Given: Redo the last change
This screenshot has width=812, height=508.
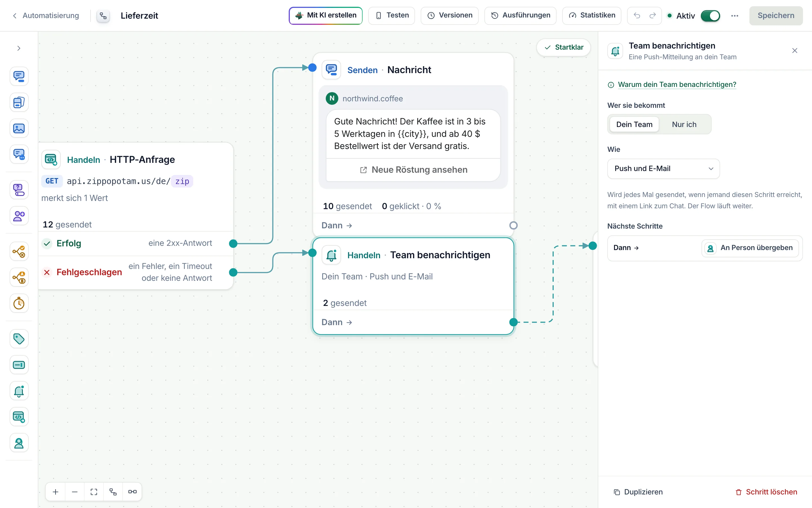Looking at the screenshot, I should (653, 16).
